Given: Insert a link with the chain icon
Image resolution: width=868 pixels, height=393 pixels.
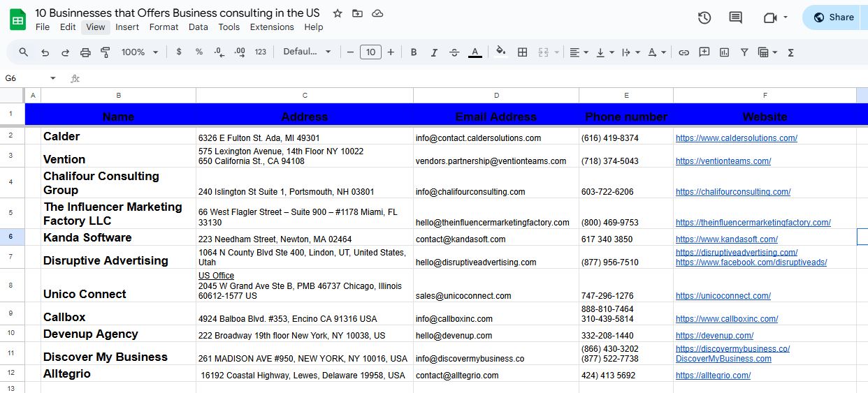Looking at the screenshot, I should 683,52.
